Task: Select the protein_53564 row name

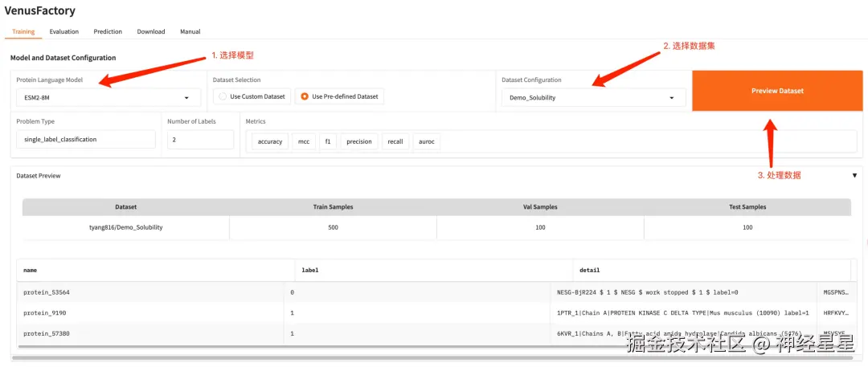Action: 47,292
